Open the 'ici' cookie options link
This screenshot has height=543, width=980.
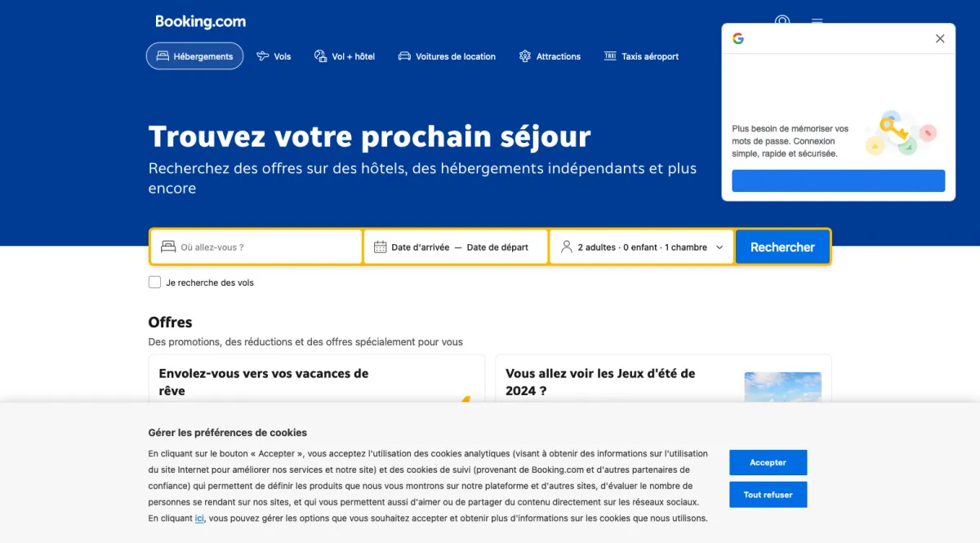pyautogui.click(x=199, y=519)
